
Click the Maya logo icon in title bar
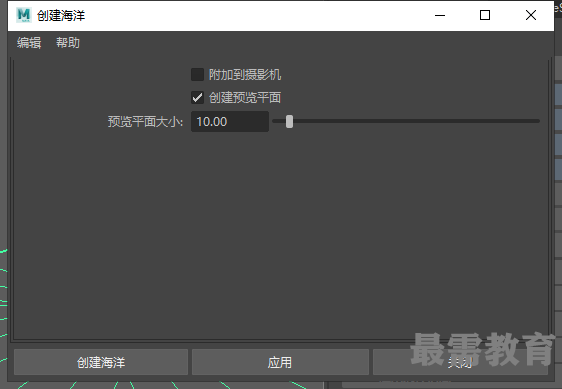[x=24, y=15]
